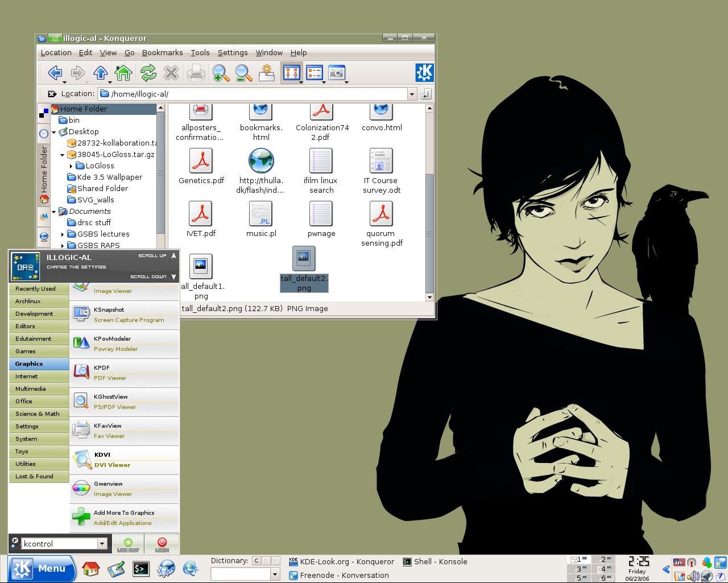Expand the GSBS lectures folder
The height and width of the screenshot is (583, 728).
pos(63,234)
